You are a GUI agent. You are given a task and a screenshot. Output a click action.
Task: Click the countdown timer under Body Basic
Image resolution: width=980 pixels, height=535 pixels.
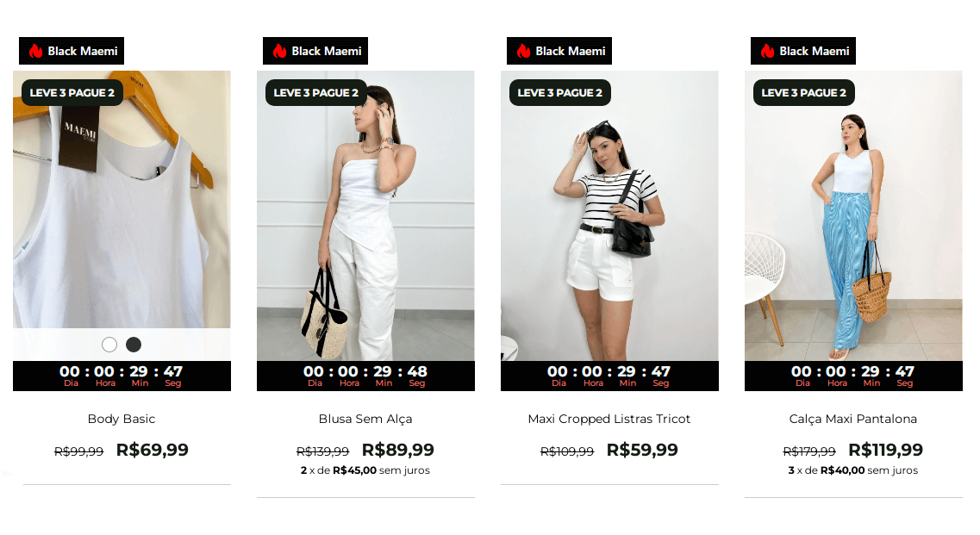click(122, 376)
